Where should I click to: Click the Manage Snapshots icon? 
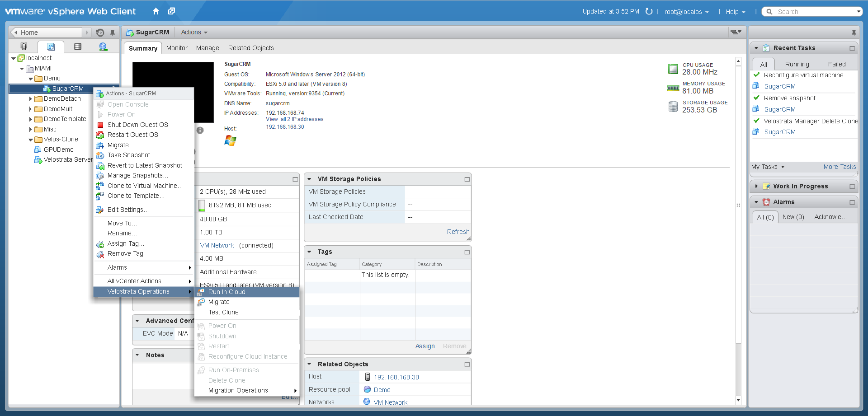(x=100, y=176)
